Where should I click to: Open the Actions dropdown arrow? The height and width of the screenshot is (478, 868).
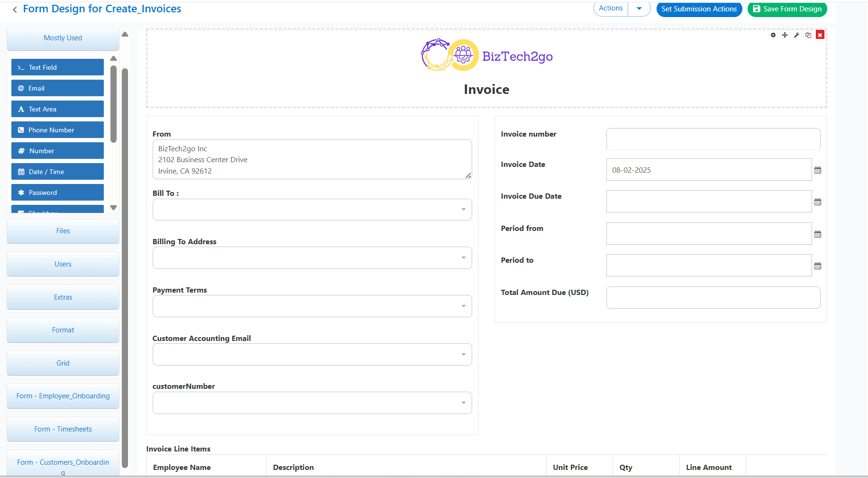(639, 8)
